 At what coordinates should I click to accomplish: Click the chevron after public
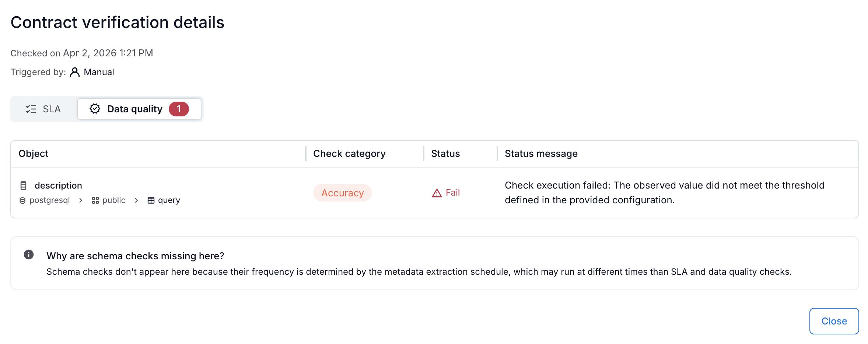(136, 200)
